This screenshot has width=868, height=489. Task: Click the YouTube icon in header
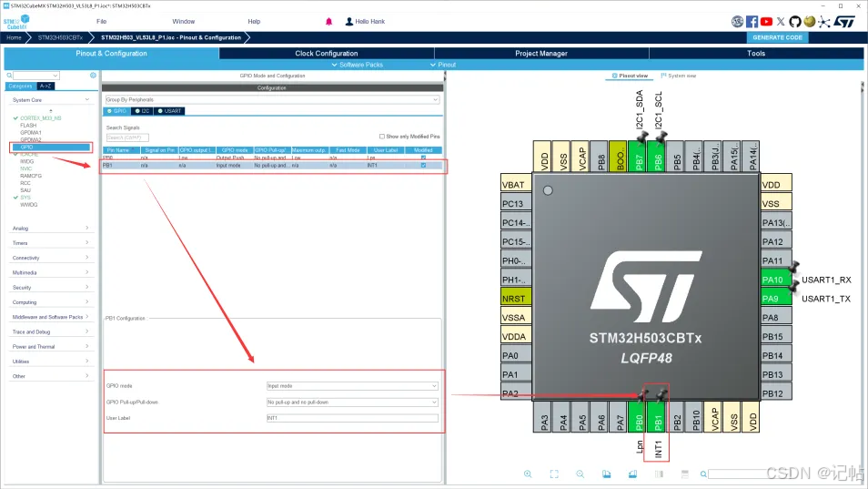[767, 21]
